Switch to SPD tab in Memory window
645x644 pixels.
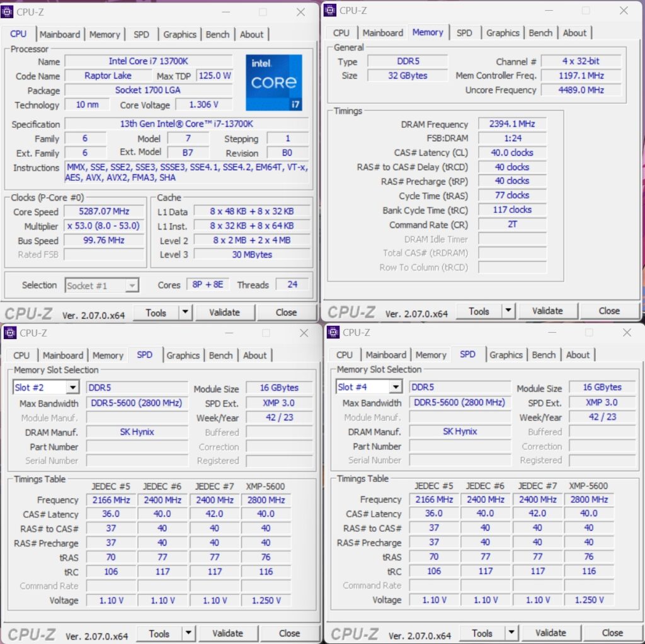point(464,33)
